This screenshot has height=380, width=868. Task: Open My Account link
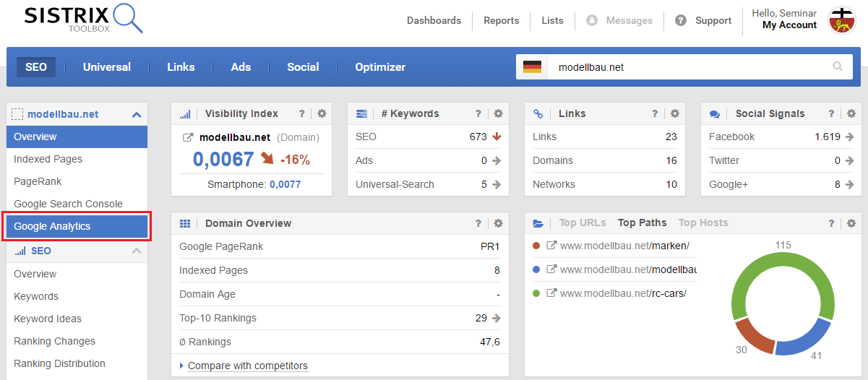(789, 25)
